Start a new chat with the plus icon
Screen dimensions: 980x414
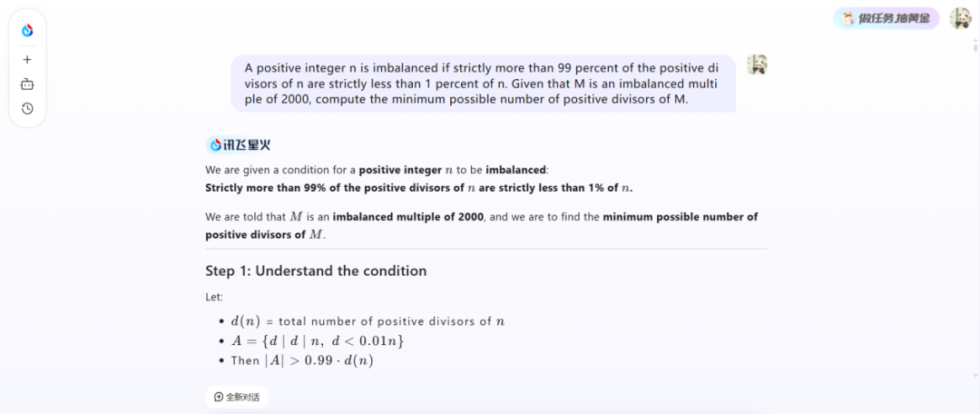point(27,59)
